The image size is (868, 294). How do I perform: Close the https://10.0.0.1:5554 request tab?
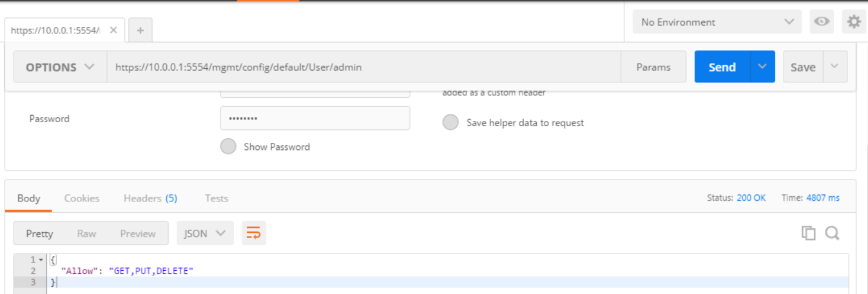113,30
